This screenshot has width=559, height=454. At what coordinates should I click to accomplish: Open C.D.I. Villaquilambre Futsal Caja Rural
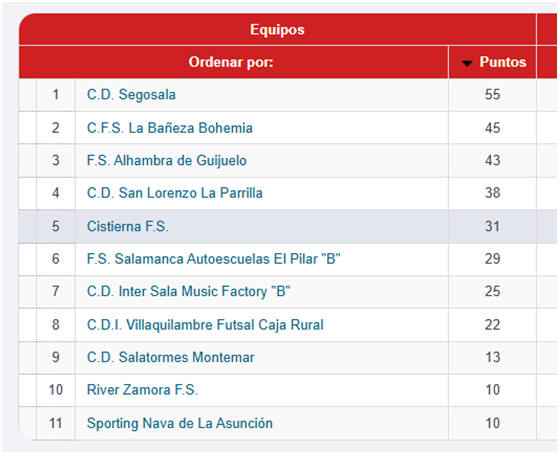tap(205, 325)
